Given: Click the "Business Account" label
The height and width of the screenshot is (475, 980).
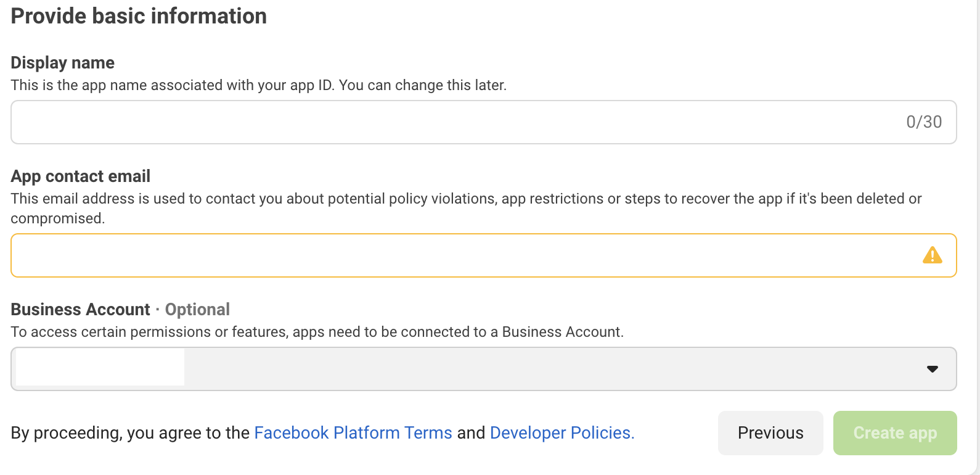Looking at the screenshot, I should pos(81,310).
